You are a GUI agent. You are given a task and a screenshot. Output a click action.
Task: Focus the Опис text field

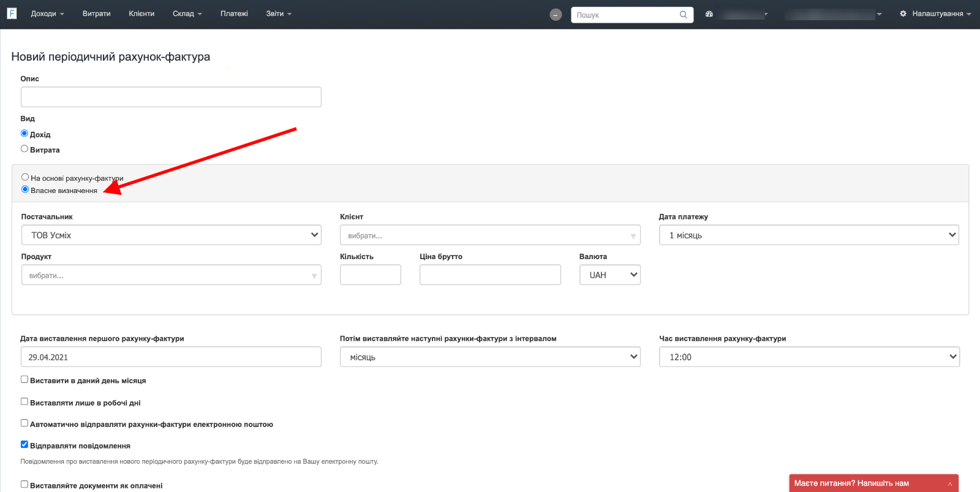[x=171, y=97]
